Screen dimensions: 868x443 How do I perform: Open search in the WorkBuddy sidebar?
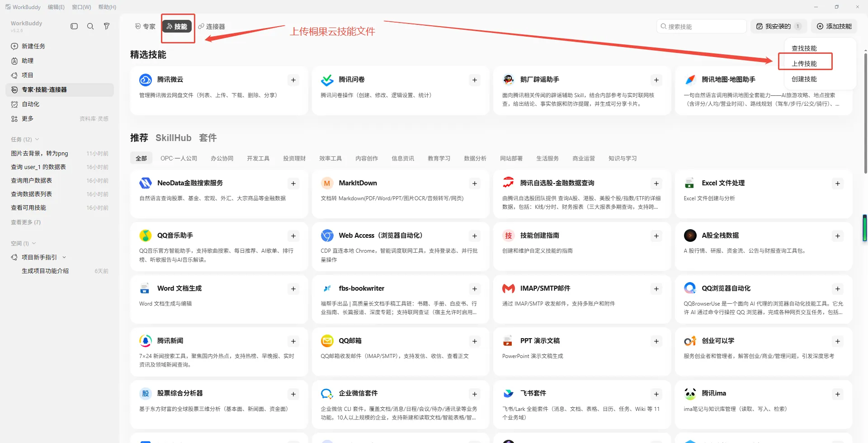click(90, 26)
